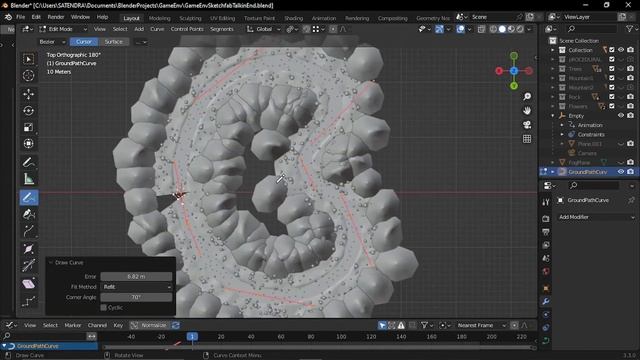Collapse the Empty object tree
This screenshot has width=640, height=360.
553,116
